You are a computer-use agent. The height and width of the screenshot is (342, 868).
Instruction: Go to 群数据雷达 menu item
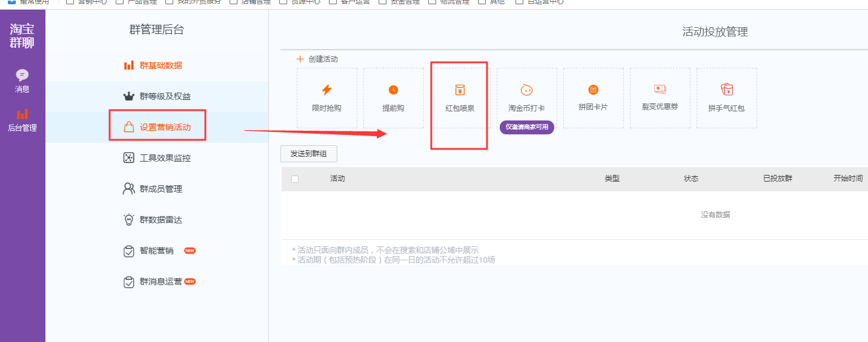click(161, 220)
